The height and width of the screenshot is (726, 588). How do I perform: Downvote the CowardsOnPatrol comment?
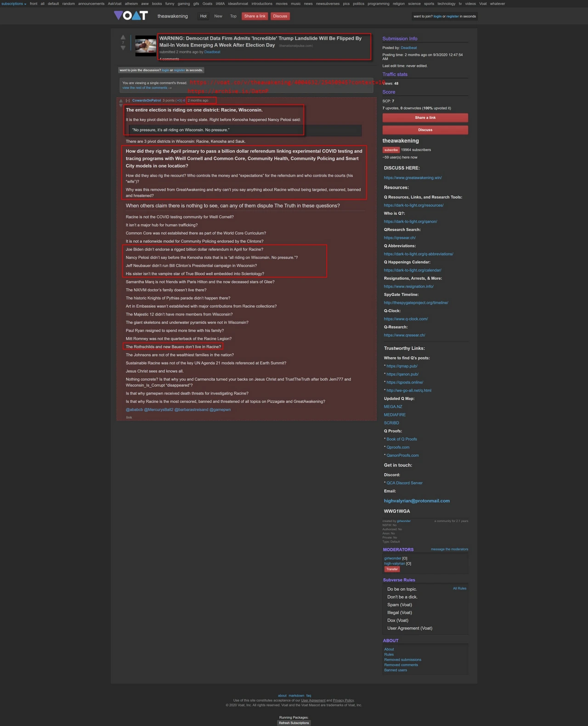point(121,106)
